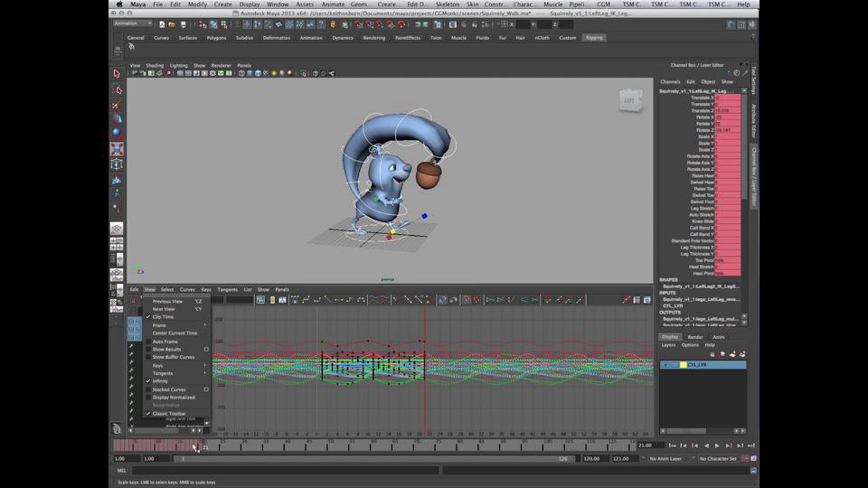Click the New Scene icon
This screenshot has height=488, width=868.
click(162, 25)
